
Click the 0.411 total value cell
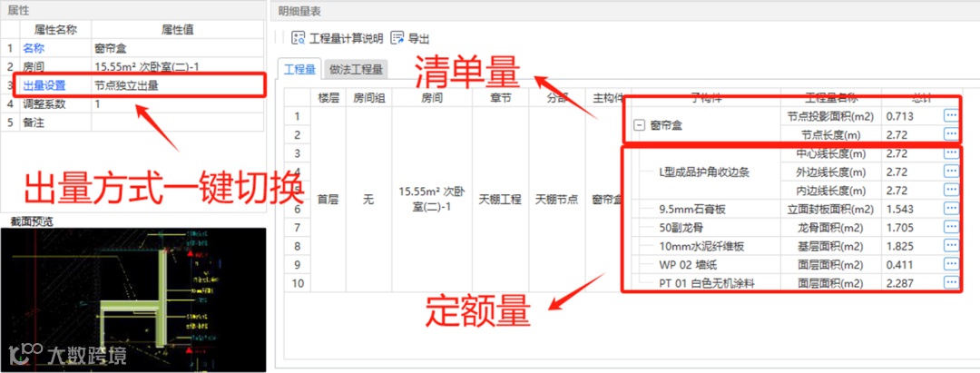pyautogui.click(x=898, y=264)
